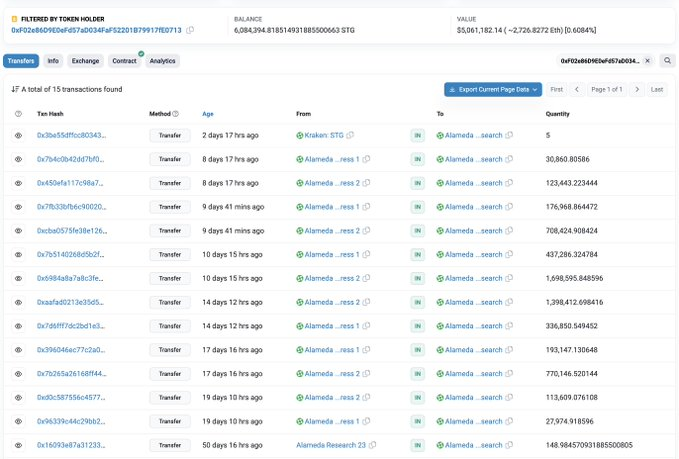Open Alameda ...search recipient in 0xcba0575fe38e126 row
679x459 pixels.
click(x=473, y=230)
